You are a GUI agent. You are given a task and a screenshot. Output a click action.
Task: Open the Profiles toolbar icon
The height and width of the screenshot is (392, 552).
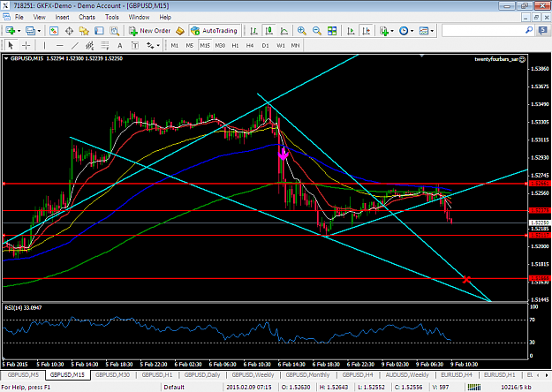(30, 31)
